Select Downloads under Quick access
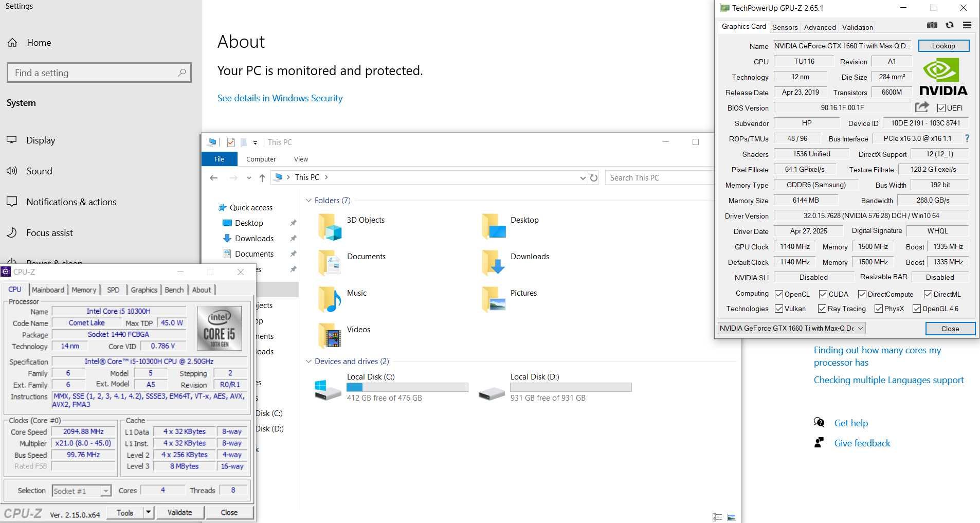This screenshot has width=980, height=523. [254, 238]
